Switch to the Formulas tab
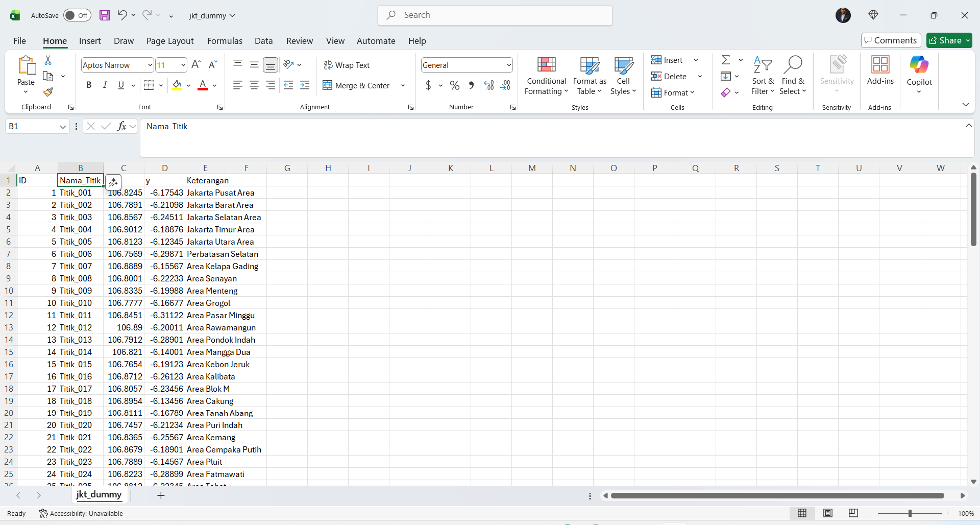Image resolution: width=980 pixels, height=525 pixels. pos(225,41)
